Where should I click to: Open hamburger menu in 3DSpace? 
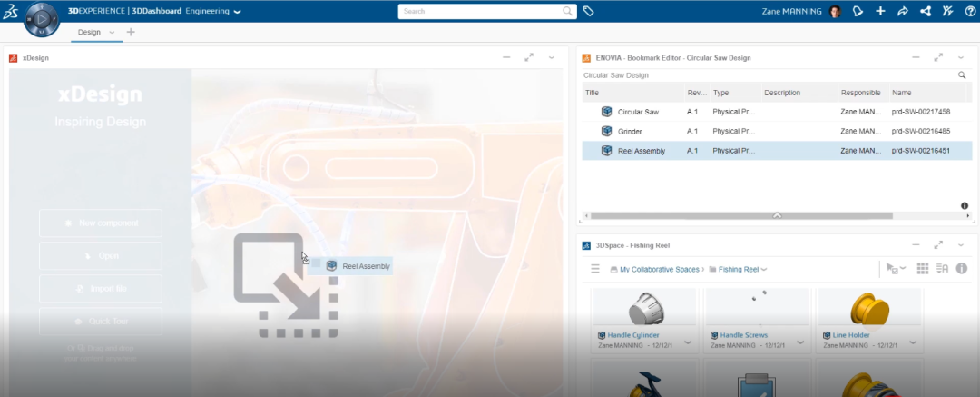(595, 269)
